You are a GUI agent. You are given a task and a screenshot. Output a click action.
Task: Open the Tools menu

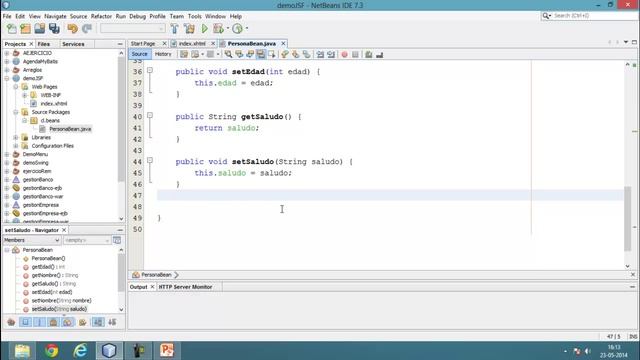point(194,16)
